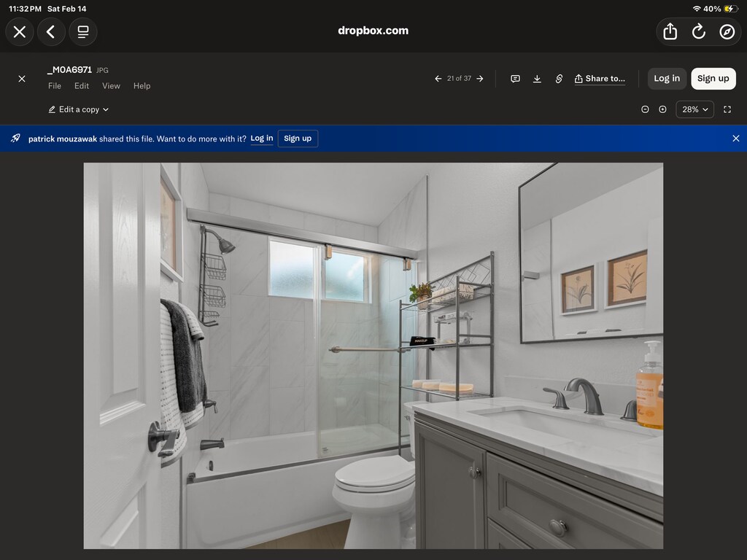Click Log in link in blue banner
This screenshot has width=747, height=560.
[x=262, y=139]
